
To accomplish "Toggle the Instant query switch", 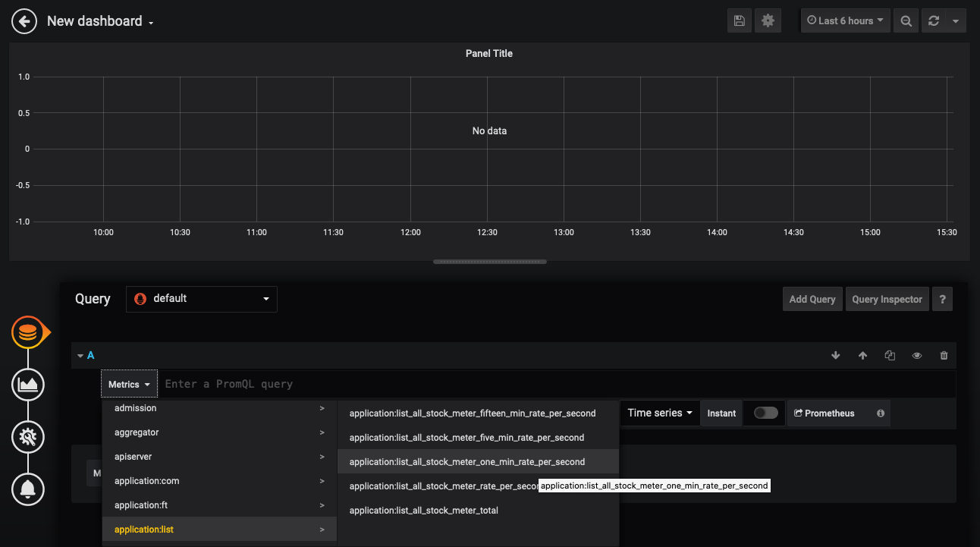I will [x=765, y=413].
